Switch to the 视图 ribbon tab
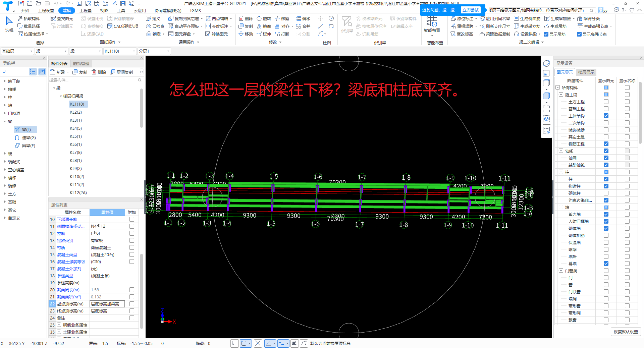644x348 pixels. (x=104, y=10)
